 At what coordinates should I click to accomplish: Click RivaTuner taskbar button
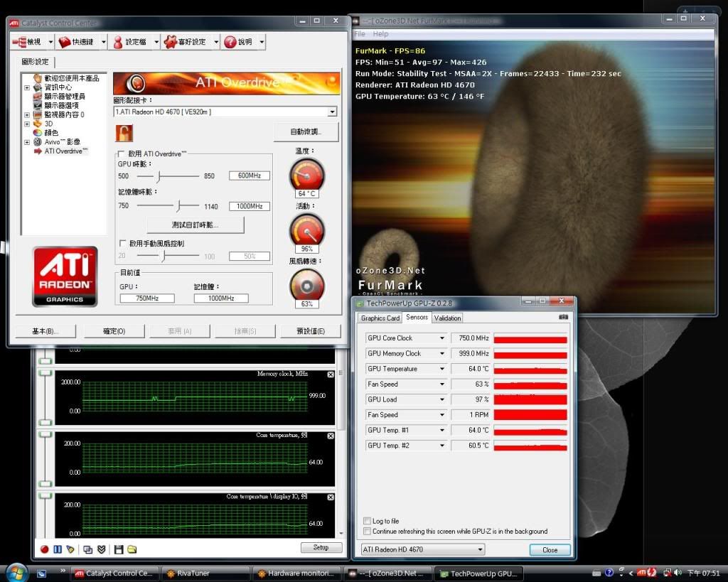(x=207, y=573)
